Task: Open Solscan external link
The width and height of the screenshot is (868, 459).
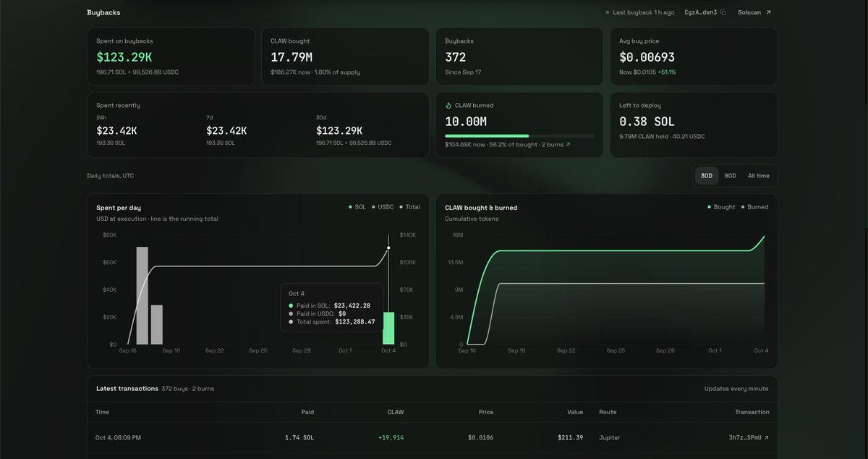Action: (x=754, y=12)
